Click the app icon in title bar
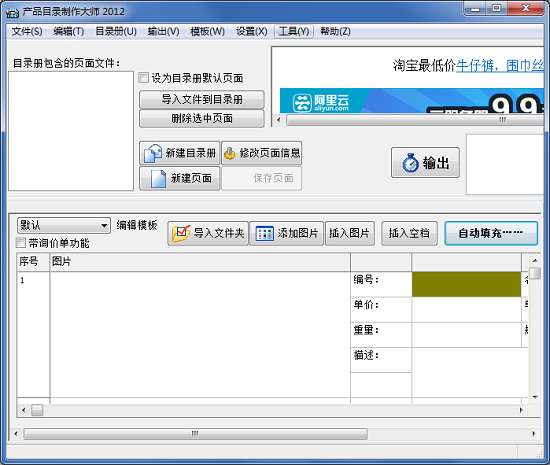This screenshot has width=550, height=465. click(x=12, y=12)
